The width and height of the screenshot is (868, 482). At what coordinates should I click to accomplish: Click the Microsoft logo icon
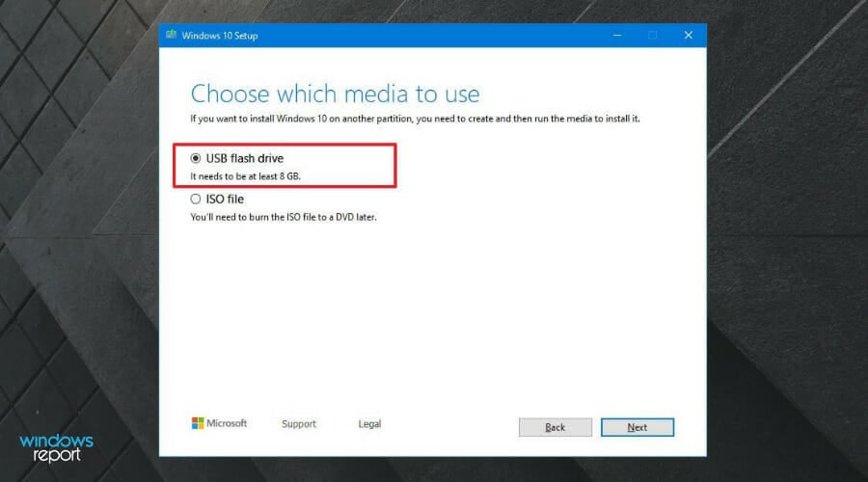[198, 423]
